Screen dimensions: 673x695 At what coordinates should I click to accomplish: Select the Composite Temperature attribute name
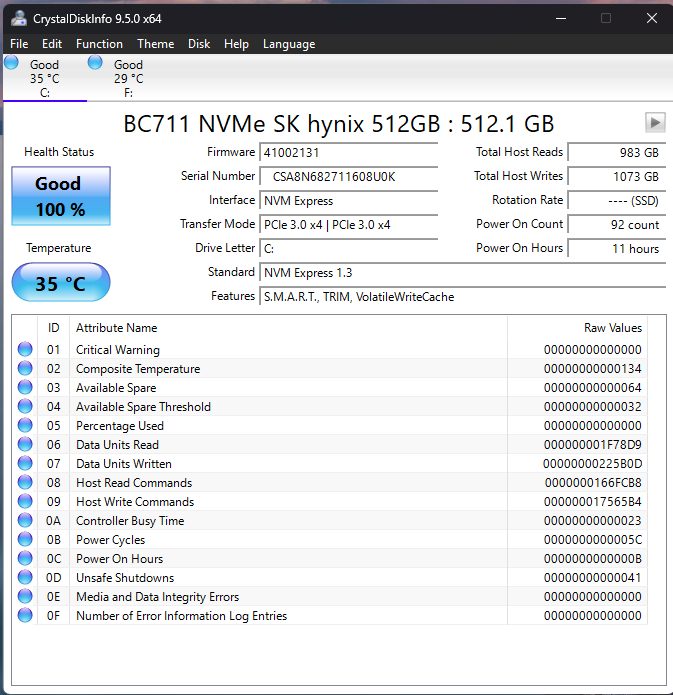(138, 369)
